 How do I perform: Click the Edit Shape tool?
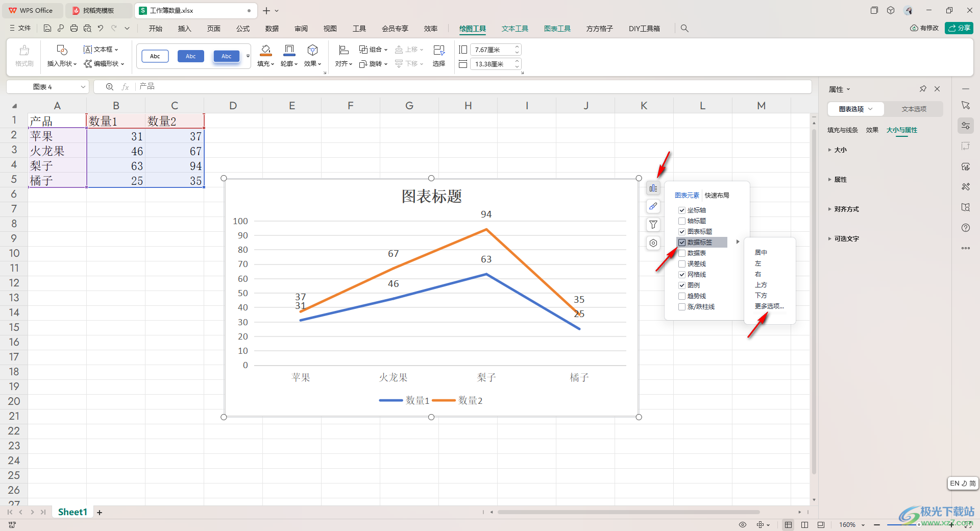tap(104, 64)
